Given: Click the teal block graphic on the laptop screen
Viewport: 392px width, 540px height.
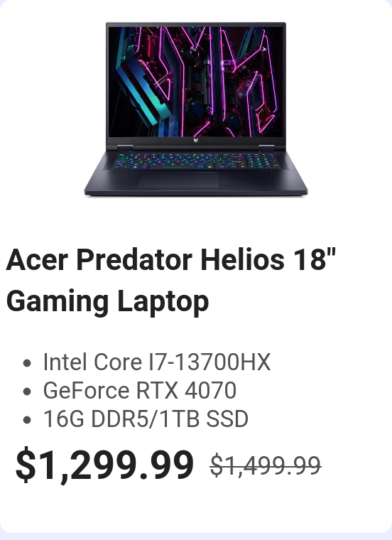Looking at the screenshot, I should click(143, 92).
